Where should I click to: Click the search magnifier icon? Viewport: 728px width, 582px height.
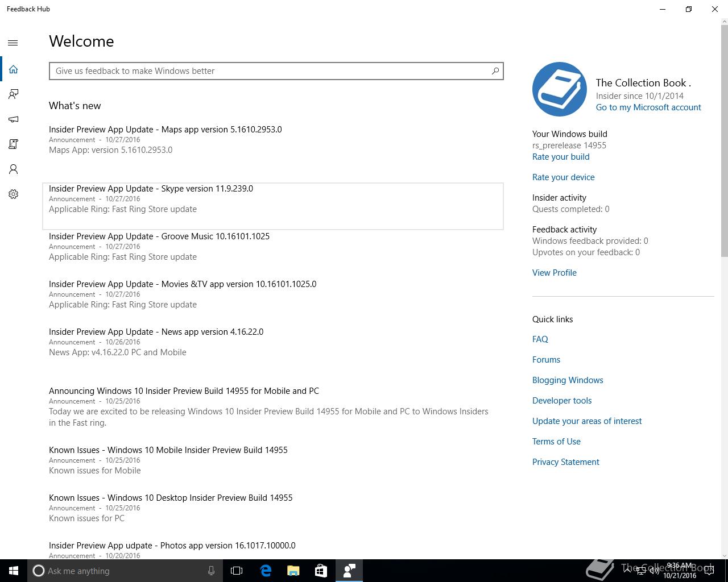[495, 71]
